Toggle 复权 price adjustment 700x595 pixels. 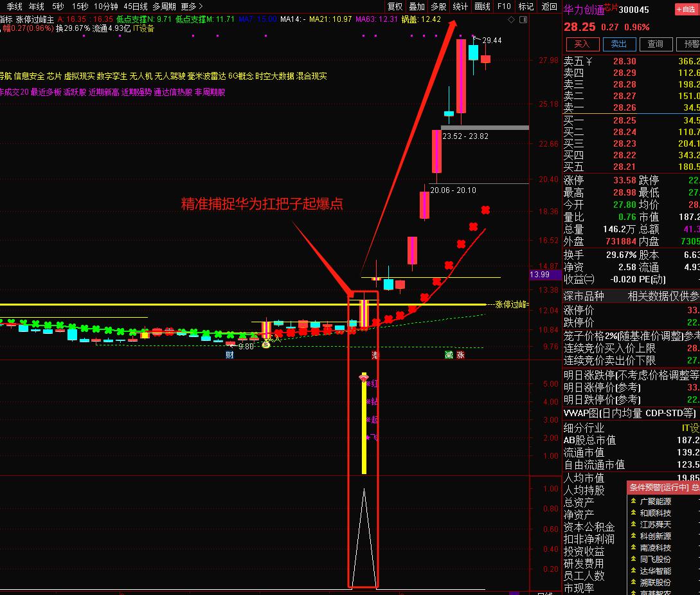click(395, 6)
